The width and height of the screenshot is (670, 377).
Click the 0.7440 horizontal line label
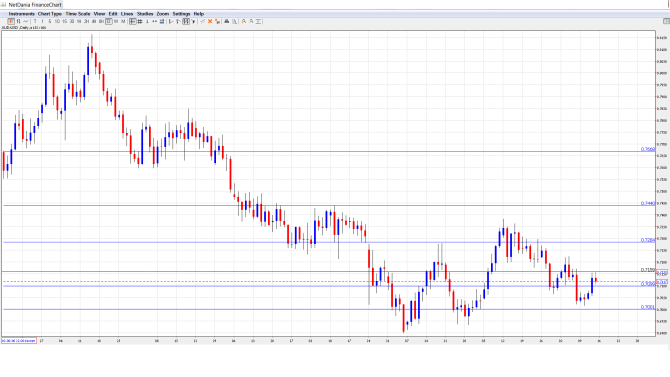coord(647,203)
